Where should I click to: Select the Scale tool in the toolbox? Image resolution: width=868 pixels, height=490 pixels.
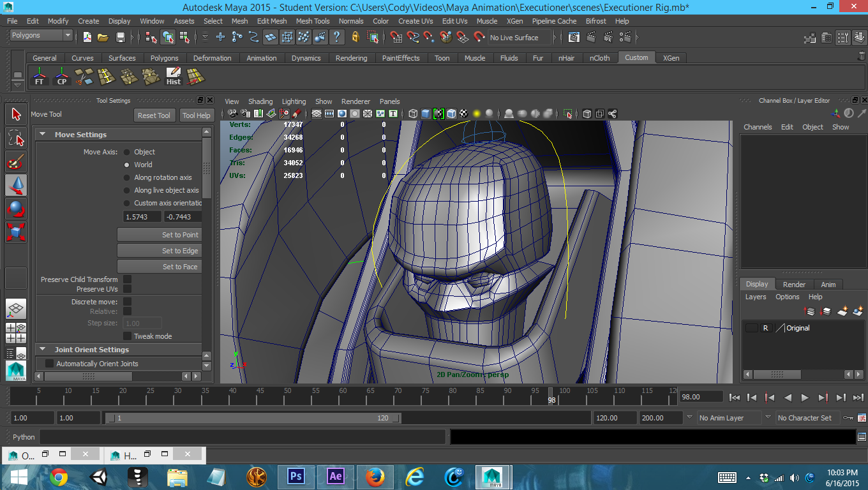17,232
